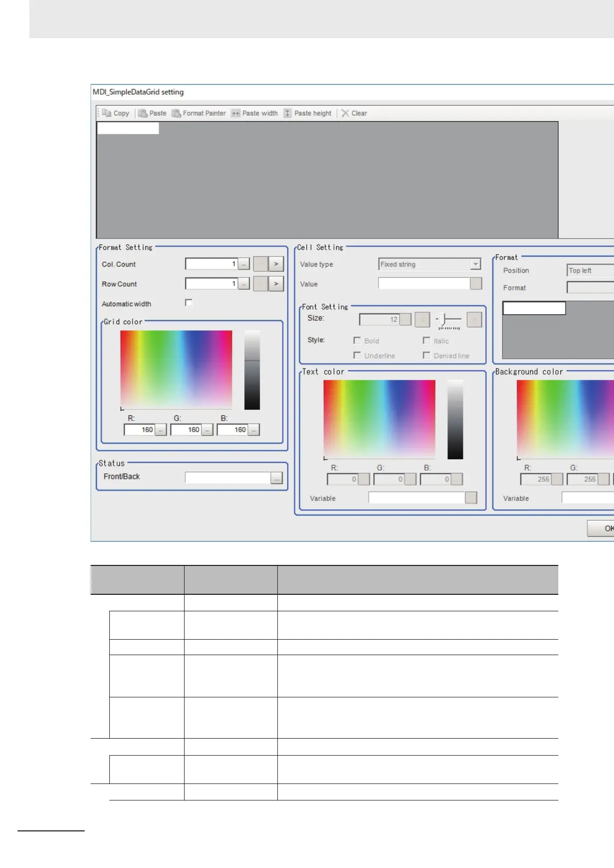Click the keypad button beside Font Size

point(406,320)
